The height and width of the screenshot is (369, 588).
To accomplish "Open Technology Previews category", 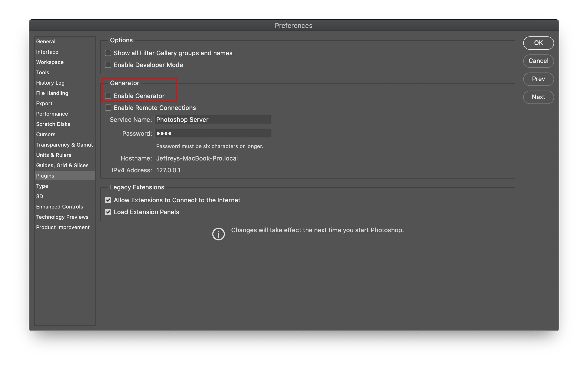I will tap(62, 217).
